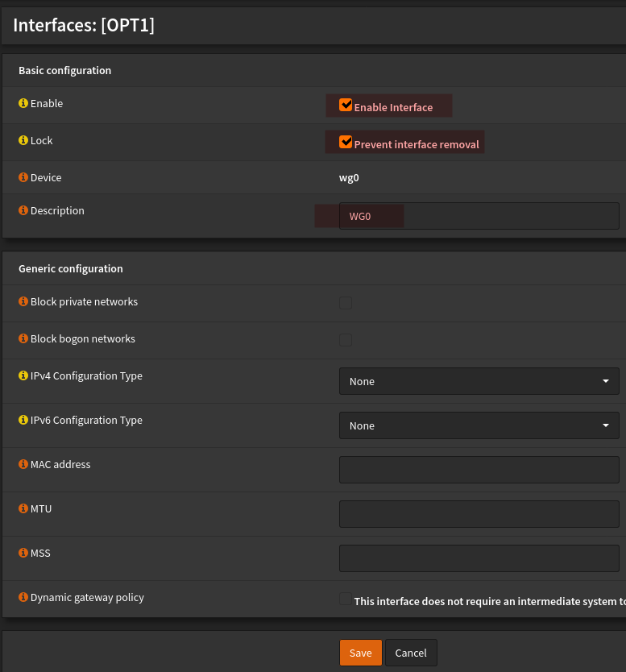Tick the Block bogon networks checkbox

[x=346, y=340]
